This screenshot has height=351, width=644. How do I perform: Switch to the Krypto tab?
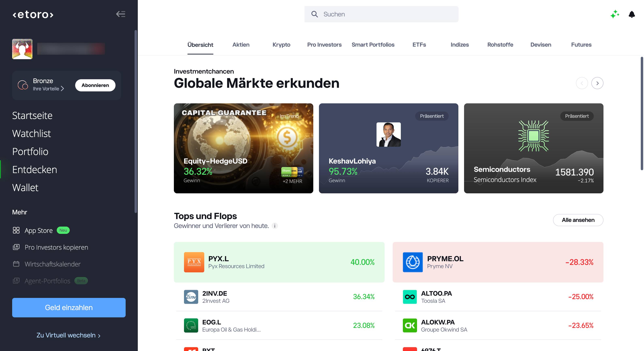pos(281,45)
